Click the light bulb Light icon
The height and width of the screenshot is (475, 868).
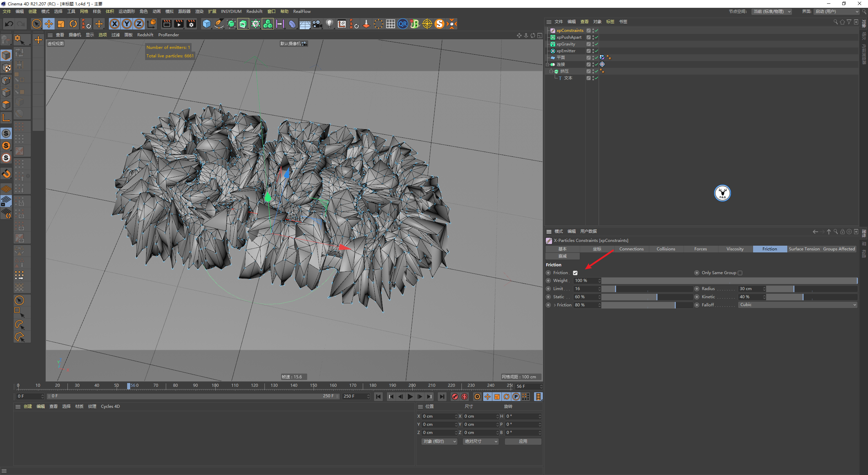tap(329, 24)
